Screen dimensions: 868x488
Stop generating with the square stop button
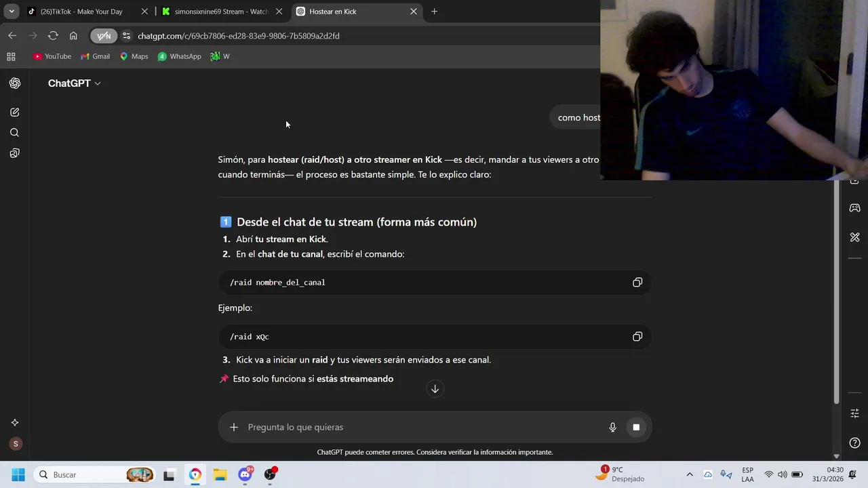tap(636, 427)
